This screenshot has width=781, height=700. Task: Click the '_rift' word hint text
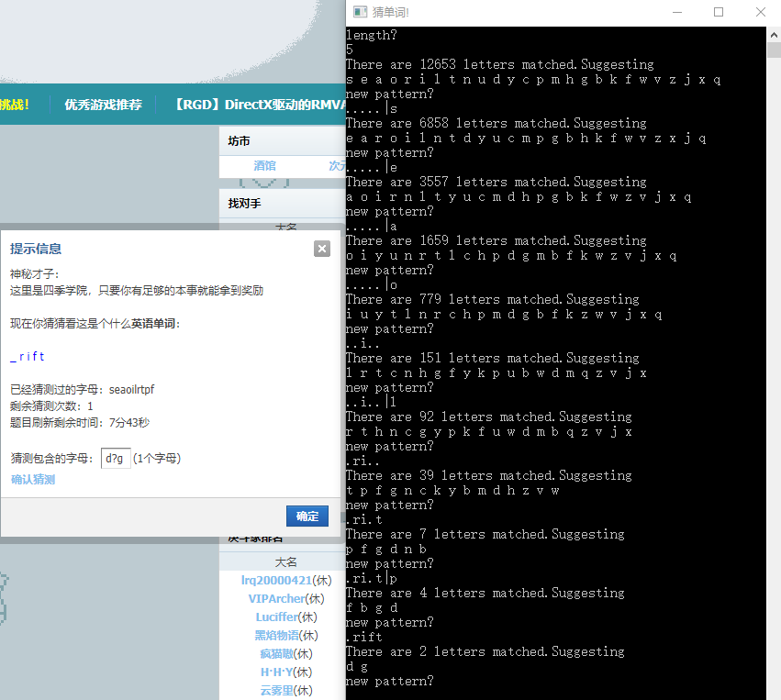(28, 357)
